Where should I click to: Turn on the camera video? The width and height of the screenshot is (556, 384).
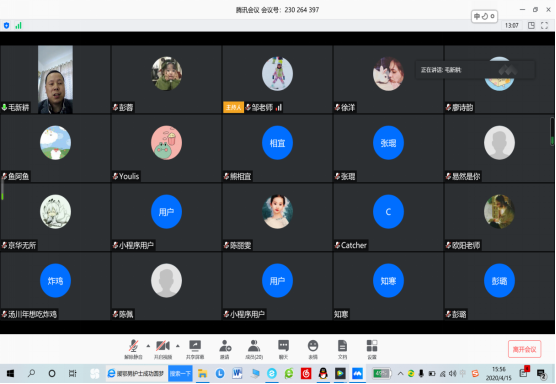tap(163, 349)
